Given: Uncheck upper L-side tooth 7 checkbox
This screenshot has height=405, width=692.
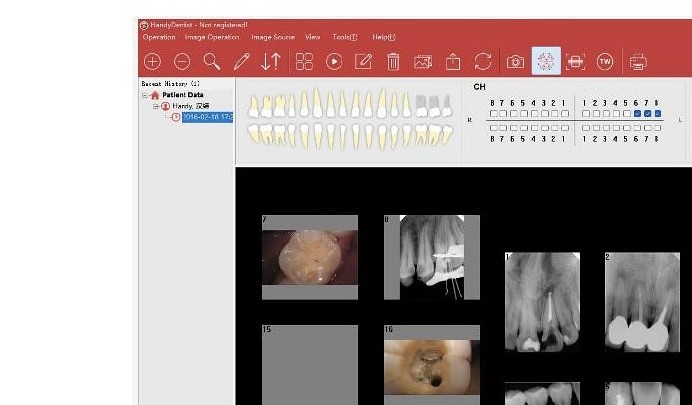Looking at the screenshot, I should click(x=647, y=113).
